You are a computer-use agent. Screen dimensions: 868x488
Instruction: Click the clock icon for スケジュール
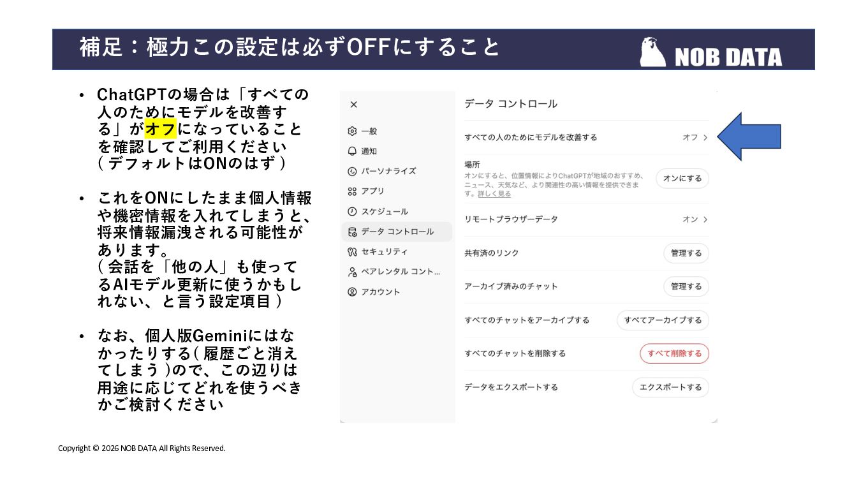pos(352,211)
